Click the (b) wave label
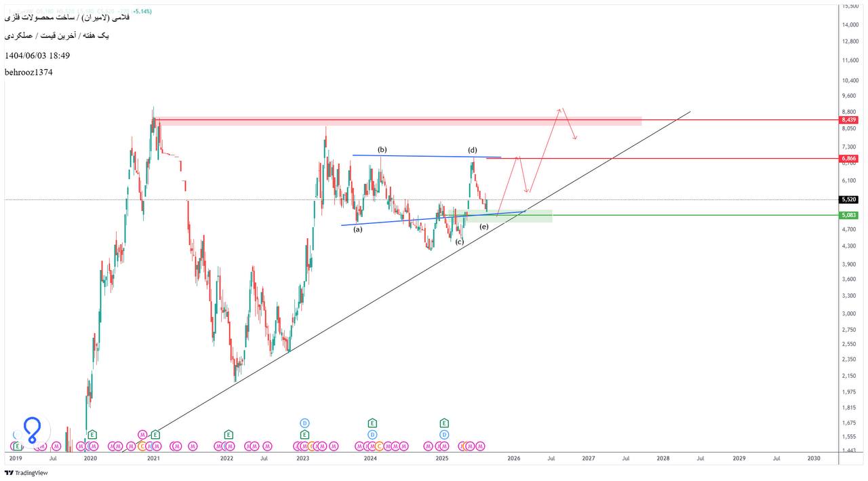 tap(382, 149)
